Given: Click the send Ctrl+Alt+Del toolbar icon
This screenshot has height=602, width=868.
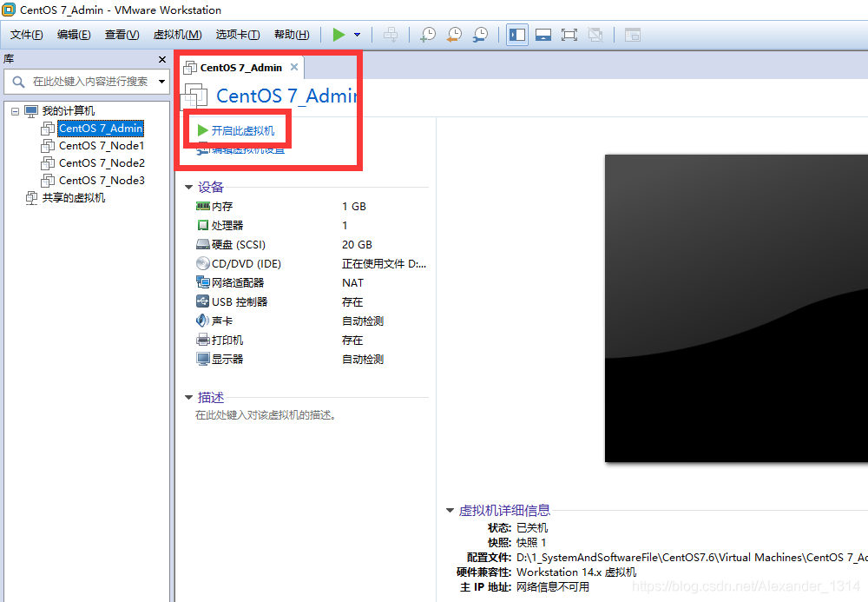Looking at the screenshot, I should click(391, 35).
